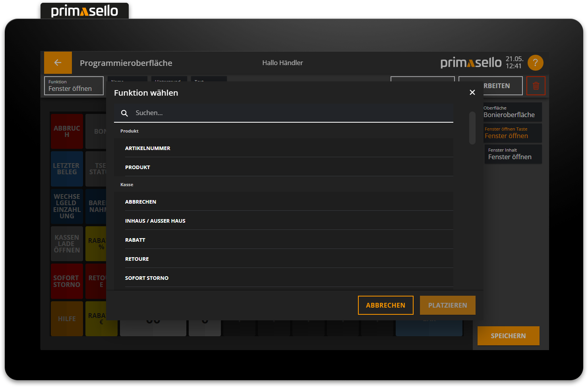Open Bonieroberfläche in the right panel
The width and height of the screenshot is (588, 387).
(x=513, y=112)
